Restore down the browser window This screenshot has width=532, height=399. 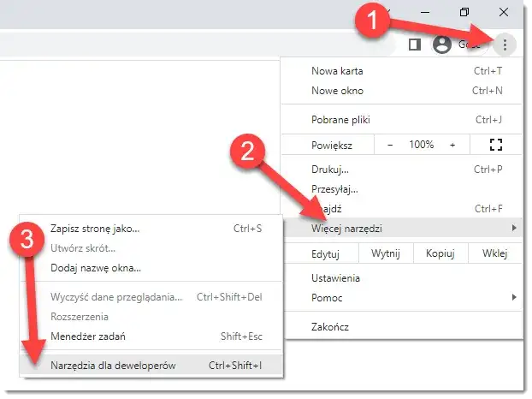[x=464, y=12]
